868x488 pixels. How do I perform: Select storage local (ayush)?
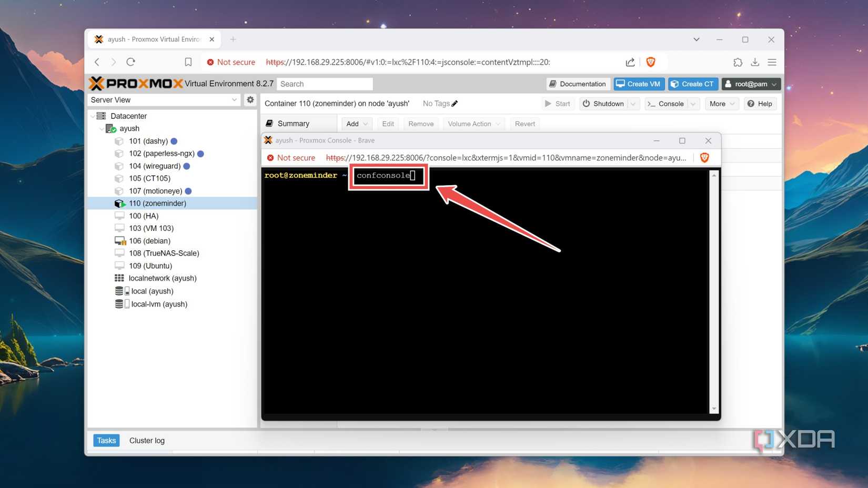point(152,291)
